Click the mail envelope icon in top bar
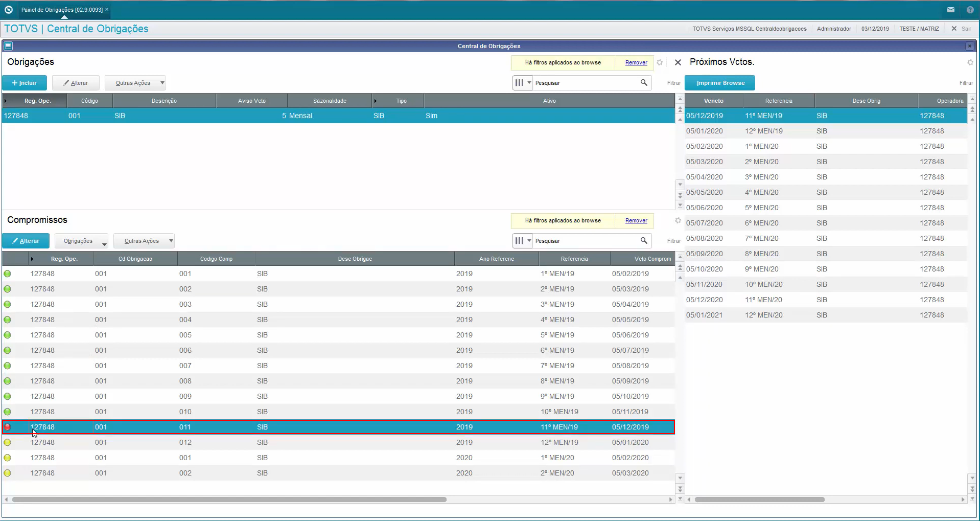The width and height of the screenshot is (980, 521). click(x=950, y=10)
